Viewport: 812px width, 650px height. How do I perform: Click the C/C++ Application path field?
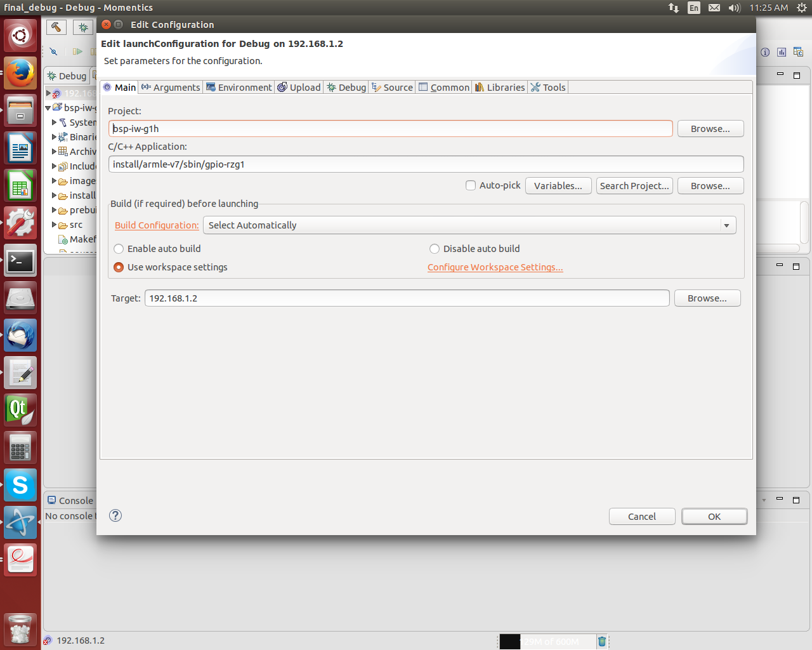coord(425,164)
